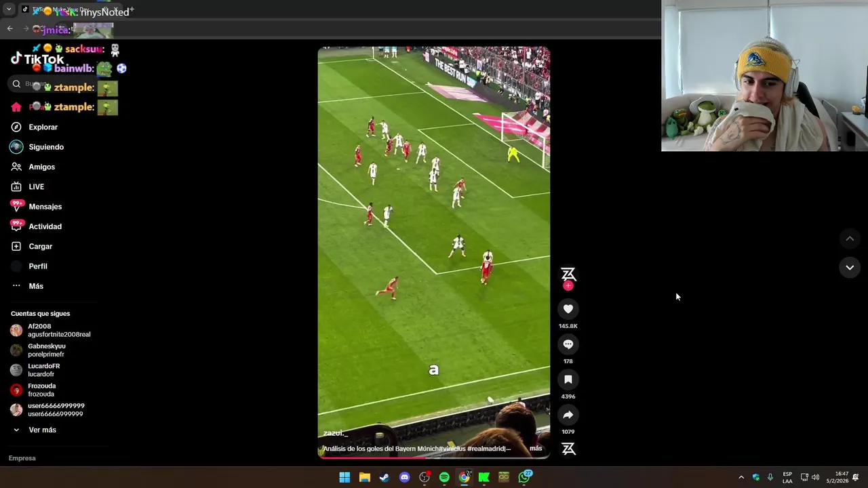
Task: Share the video with the arrow icon
Action: (x=568, y=415)
